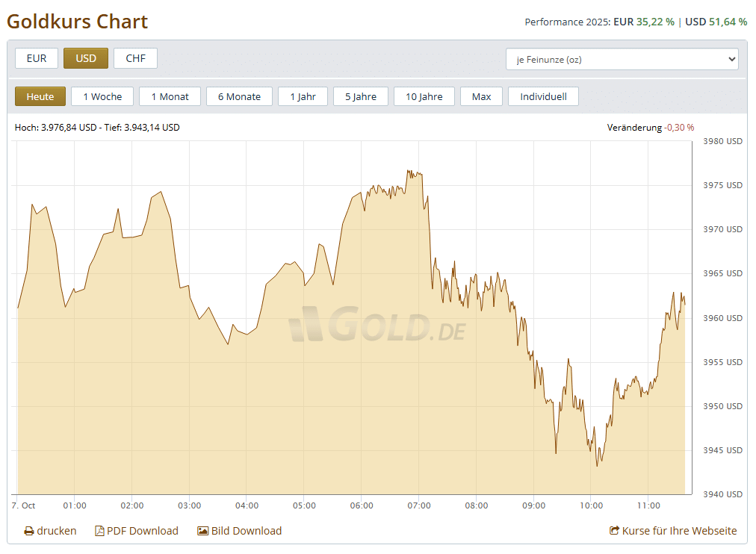Show the Max time range
Image resolution: width=756 pixels, height=554 pixels.
(481, 96)
